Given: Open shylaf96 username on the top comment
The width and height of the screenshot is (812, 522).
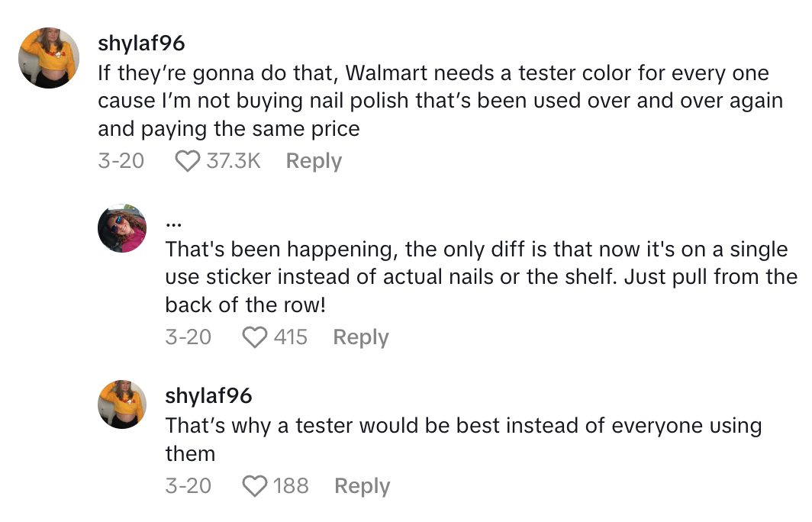Looking at the screenshot, I should [x=142, y=43].
